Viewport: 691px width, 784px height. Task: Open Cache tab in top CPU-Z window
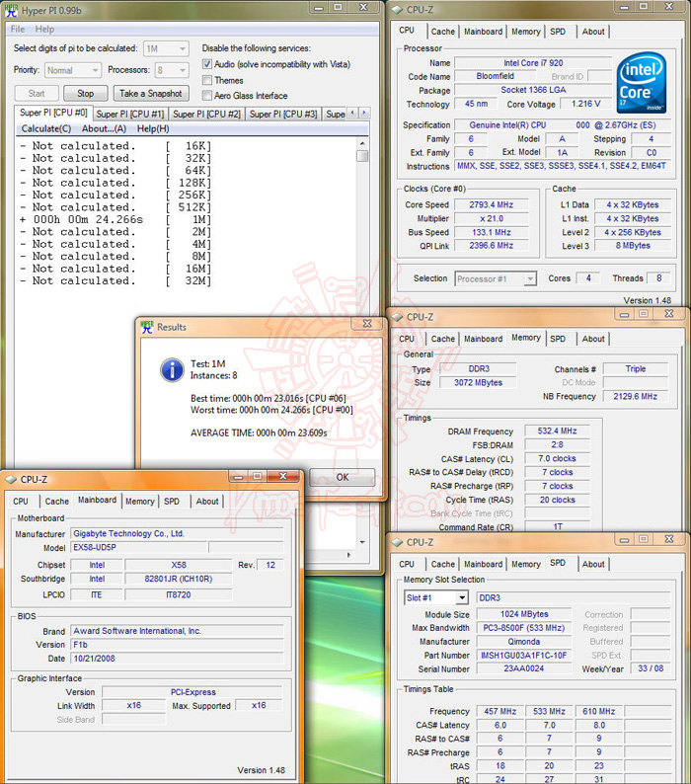click(443, 32)
